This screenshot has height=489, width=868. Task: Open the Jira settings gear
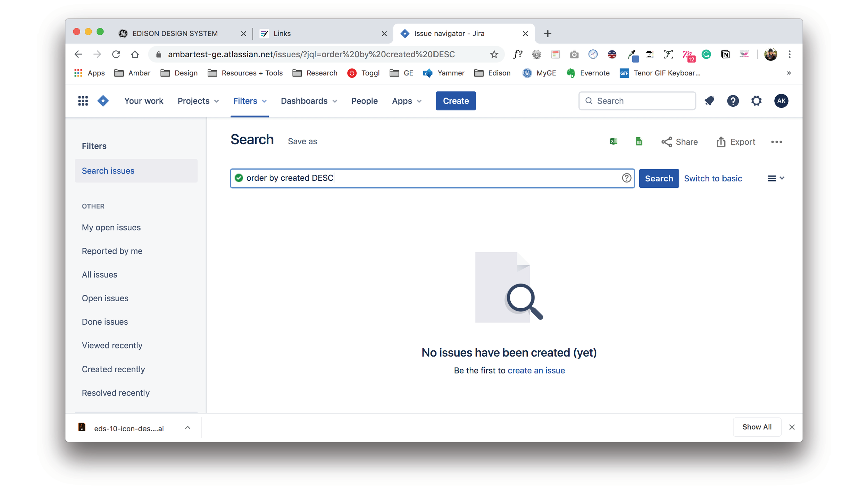tap(757, 101)
